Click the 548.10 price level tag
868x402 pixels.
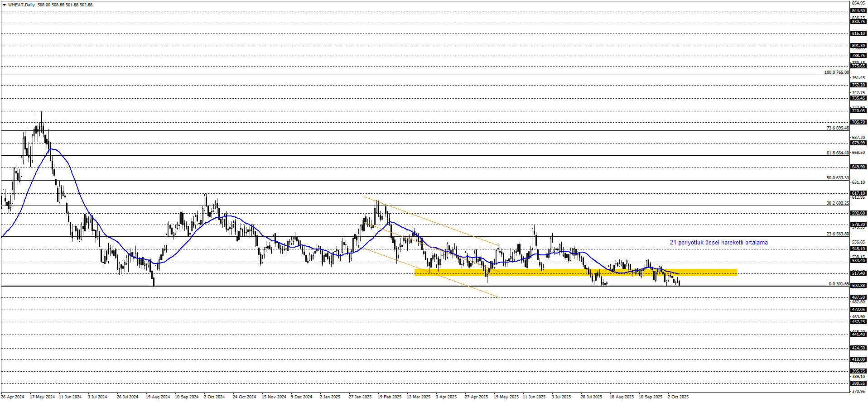pyautogui.click(x=858, y=249)
